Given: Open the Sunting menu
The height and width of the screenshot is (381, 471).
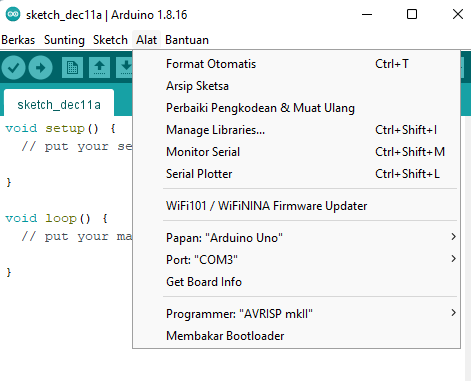Looking at the screenshot, I should coord(64,40).
